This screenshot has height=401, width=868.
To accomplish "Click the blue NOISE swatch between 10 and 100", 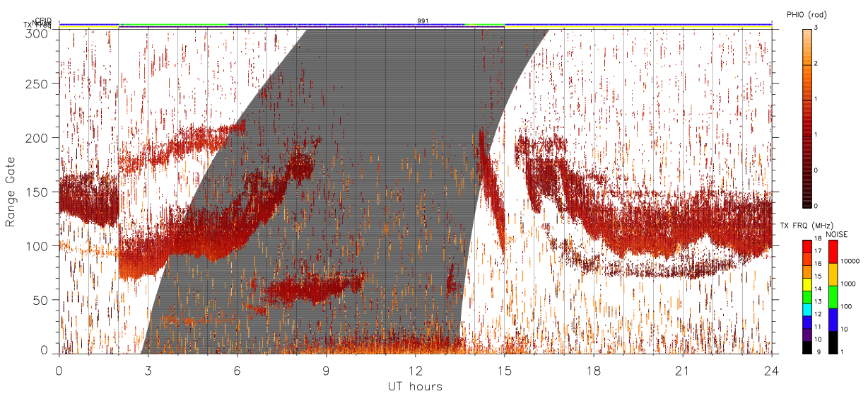I will (x=833, y=320).
